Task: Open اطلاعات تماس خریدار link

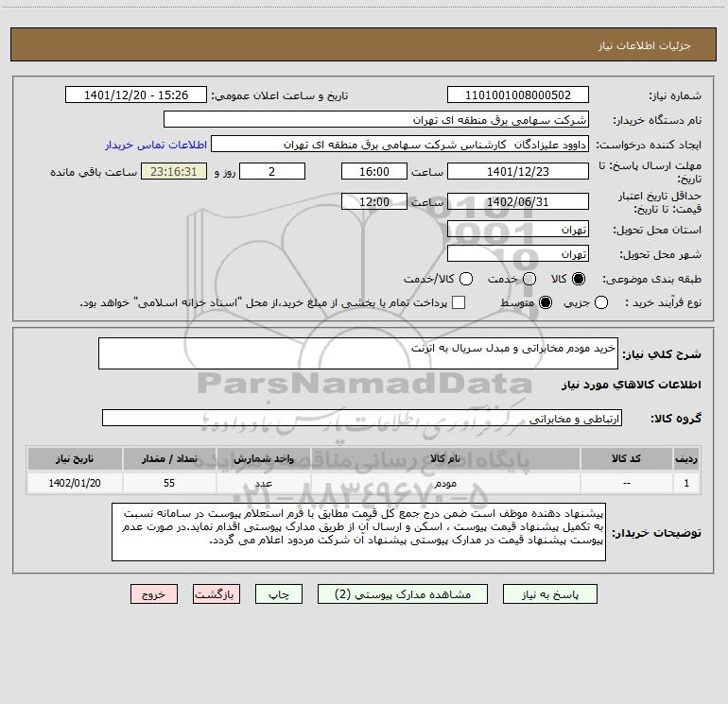Action: [156, 145]
